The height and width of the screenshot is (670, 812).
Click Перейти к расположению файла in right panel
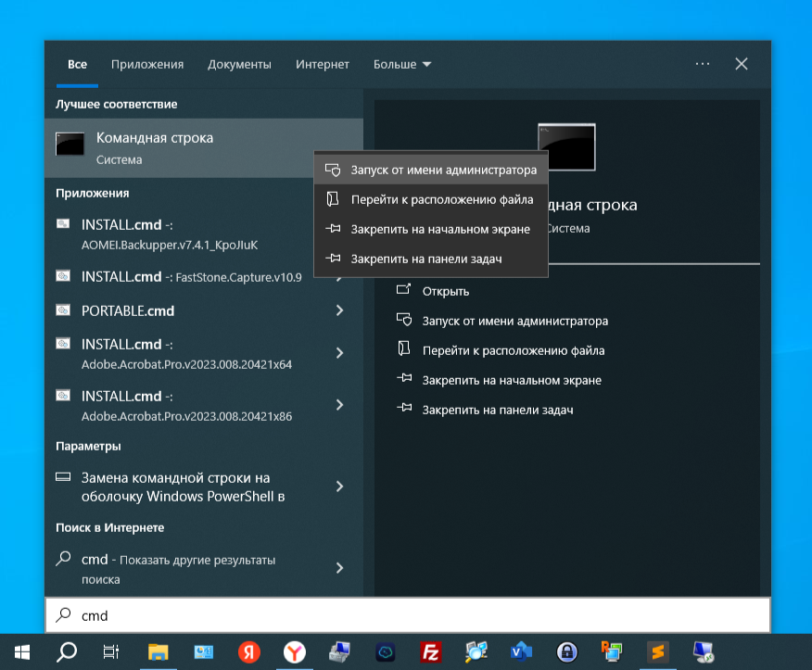[514, 350]
